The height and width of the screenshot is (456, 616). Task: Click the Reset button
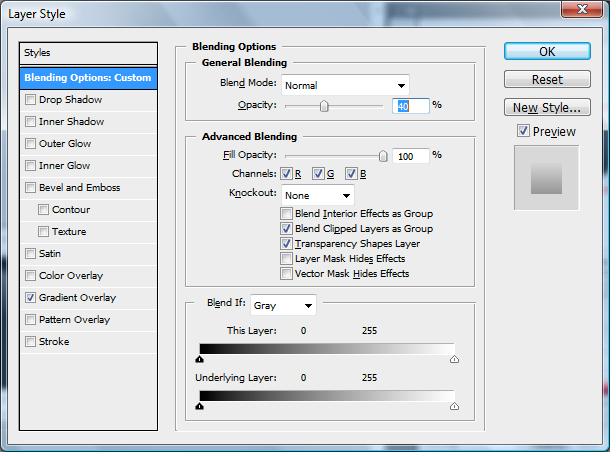click(x=547, y=79)
